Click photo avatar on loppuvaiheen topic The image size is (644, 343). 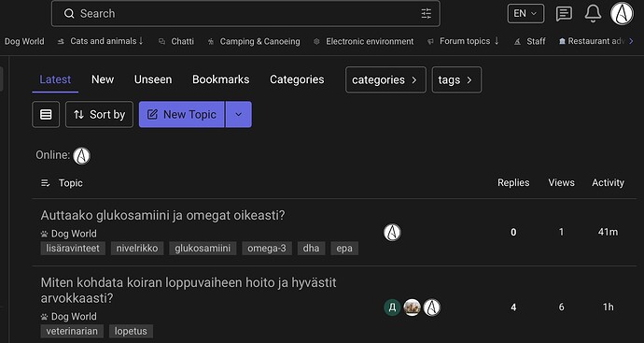(412, 307)
